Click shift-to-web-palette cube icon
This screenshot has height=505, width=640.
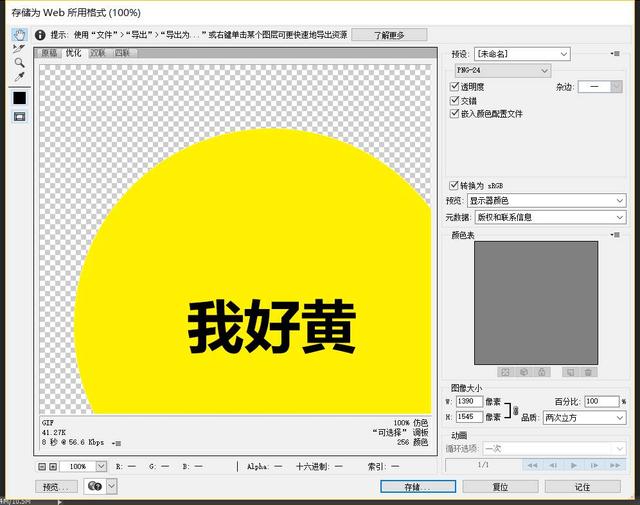(x=524, y=372)
